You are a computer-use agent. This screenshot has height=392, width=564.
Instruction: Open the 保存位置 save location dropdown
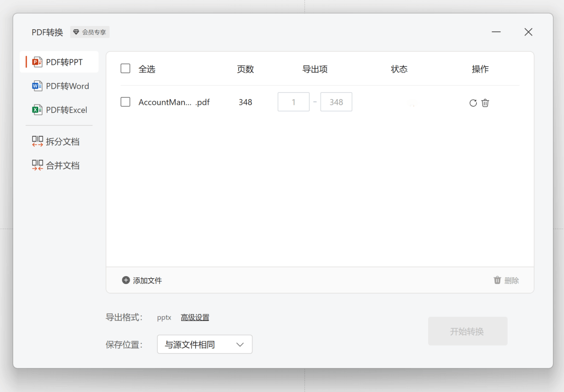point(205,344)
